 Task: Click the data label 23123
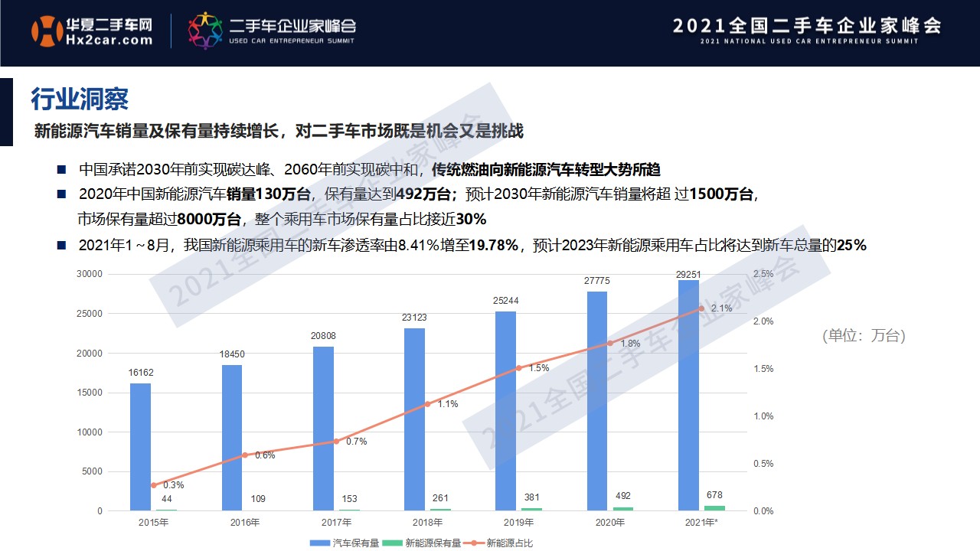click(415, 318)
